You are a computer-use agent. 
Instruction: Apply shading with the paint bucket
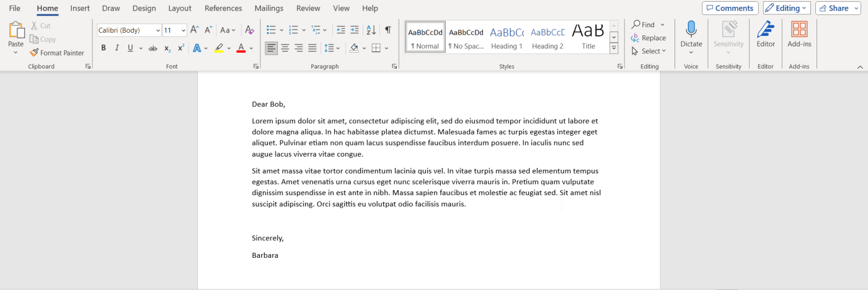355,48
